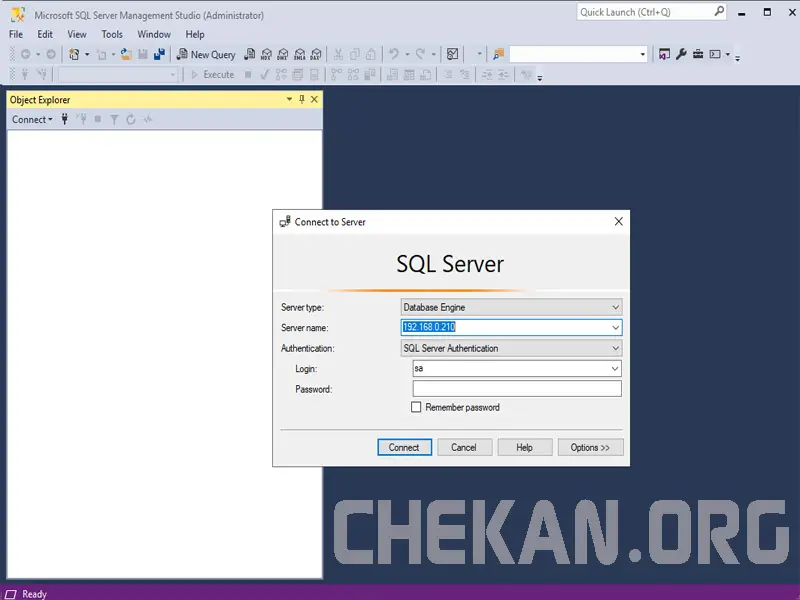The width and height of the screenshot is (800, 600).
Task: Click Object Explorer connect plug icon
Action: tap(65, 119)
